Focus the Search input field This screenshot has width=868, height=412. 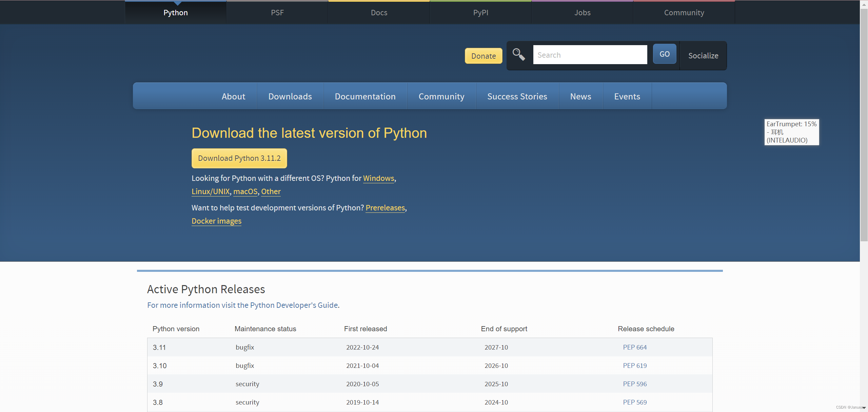pos(590,55)
